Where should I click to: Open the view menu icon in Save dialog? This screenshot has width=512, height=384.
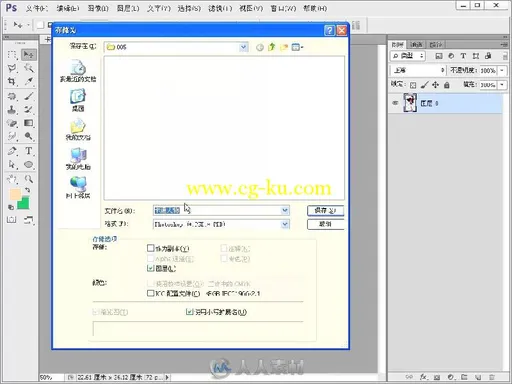coord(297,47)
